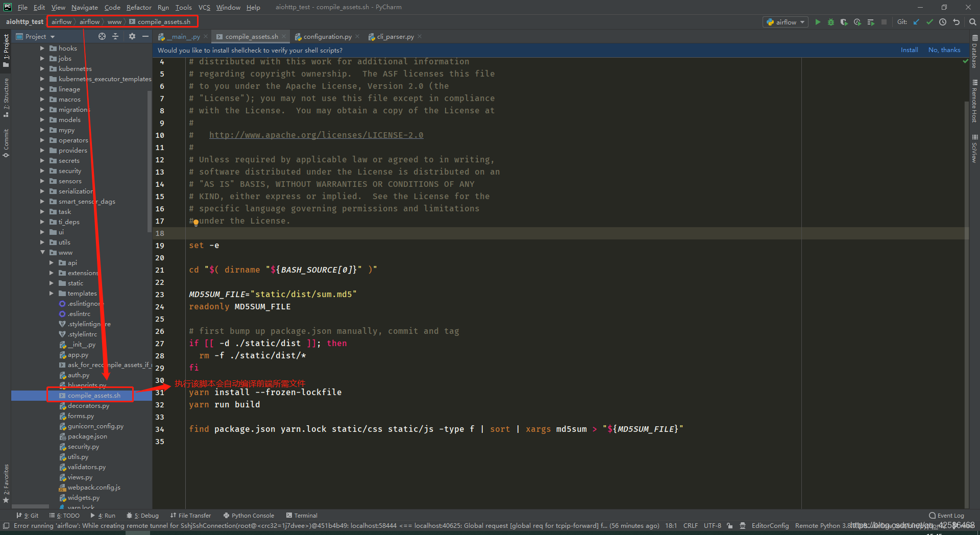The image size is (980, 535).
Task: Change UTF-8 file encoding in status bar
Action: pyautogui.click(x=713, y=525)
